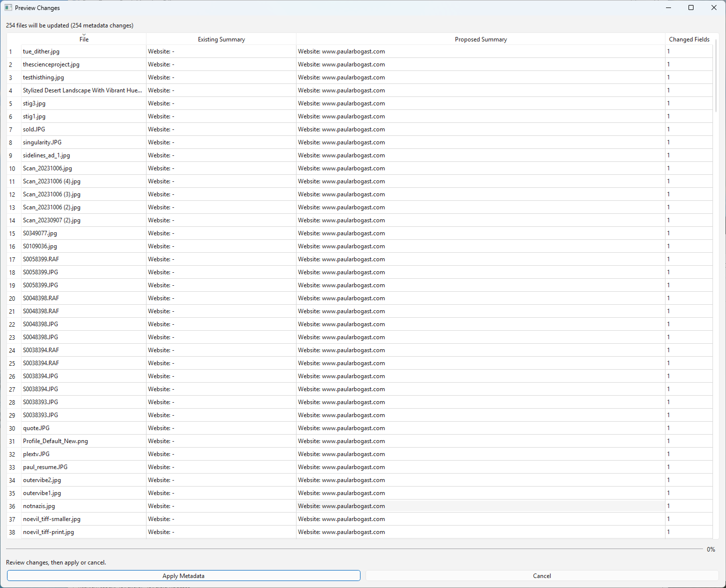Click the Apply Metadata button
Screen dimensions: 726x588
point(183,576)
